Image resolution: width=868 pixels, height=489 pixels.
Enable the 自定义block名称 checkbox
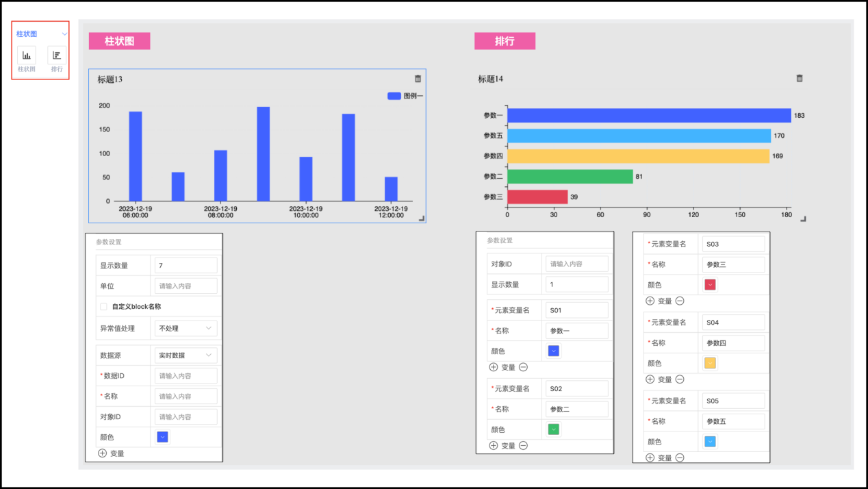click(104, 307)
